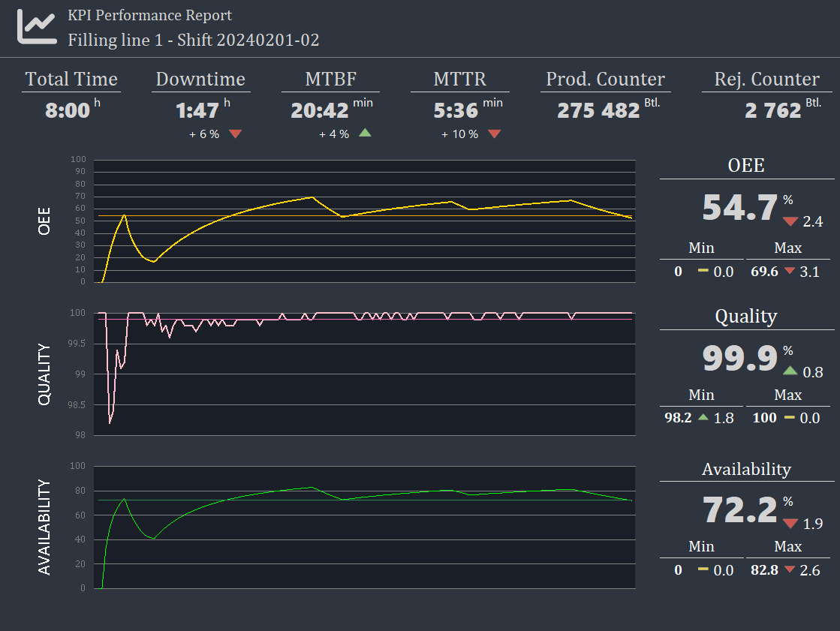Click the red down arrow under MTTR

click(495, 134)
